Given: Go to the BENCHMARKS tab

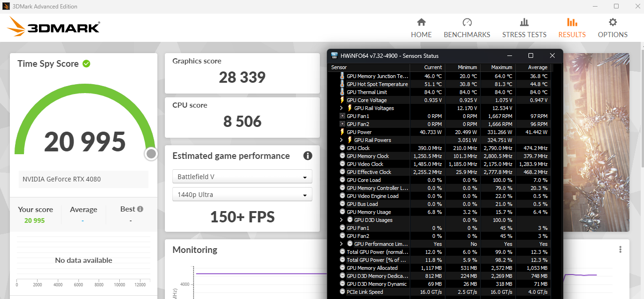Looking at the screenshot, I should 467,28.
